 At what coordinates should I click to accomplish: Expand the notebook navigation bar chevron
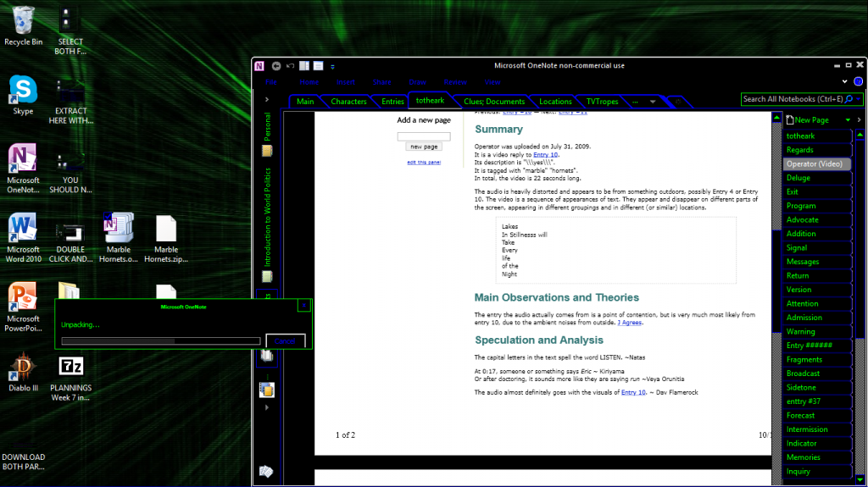click(x=266, y=100)
